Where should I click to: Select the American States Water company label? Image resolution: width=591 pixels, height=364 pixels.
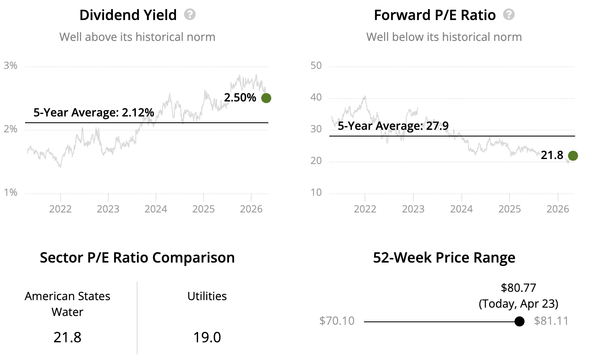click(x=67, y=304)
